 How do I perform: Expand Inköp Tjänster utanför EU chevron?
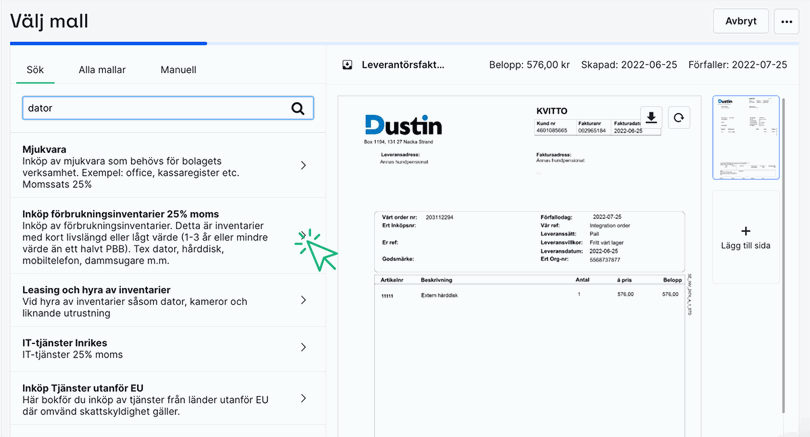point(303,399)
